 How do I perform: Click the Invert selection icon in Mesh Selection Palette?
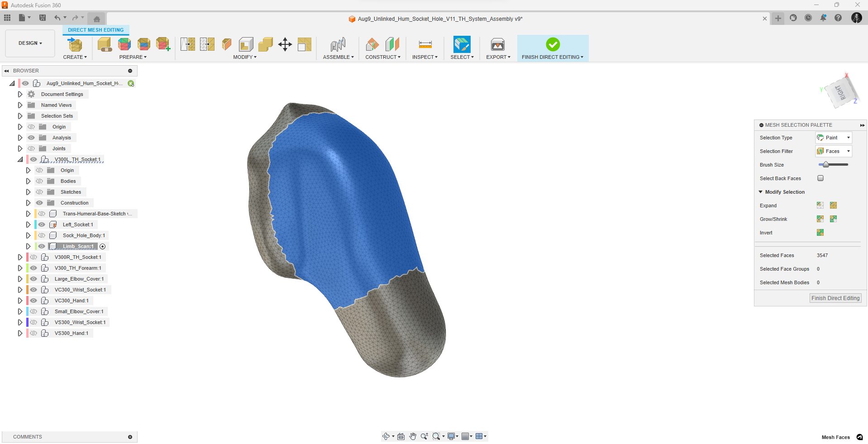[x=820, y=232]
